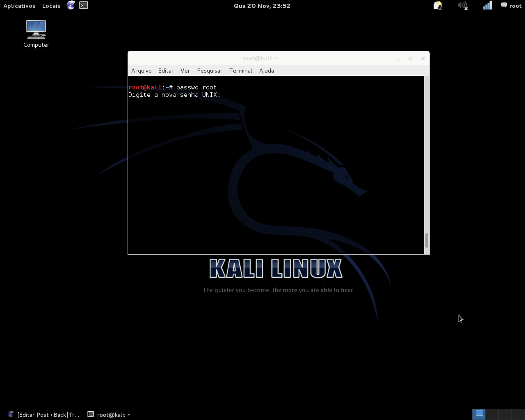Switch to the second workspace
Viewport: 525px width, 420px height.
tap(492, 414)
